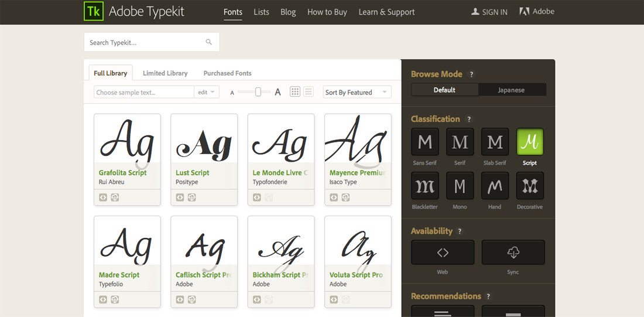Viewport: 644px width, 317px height.
Task: Open Voluta Script Pro font link
Action: point(356,275)
